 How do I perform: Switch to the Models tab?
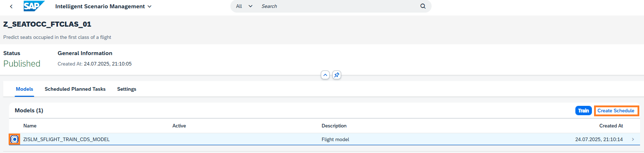(x=24, y=89)
